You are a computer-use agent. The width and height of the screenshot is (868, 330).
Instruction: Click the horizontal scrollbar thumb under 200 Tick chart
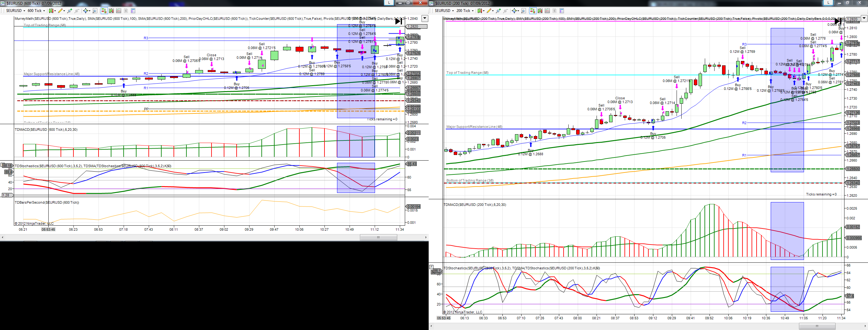[x=817, y=326]
